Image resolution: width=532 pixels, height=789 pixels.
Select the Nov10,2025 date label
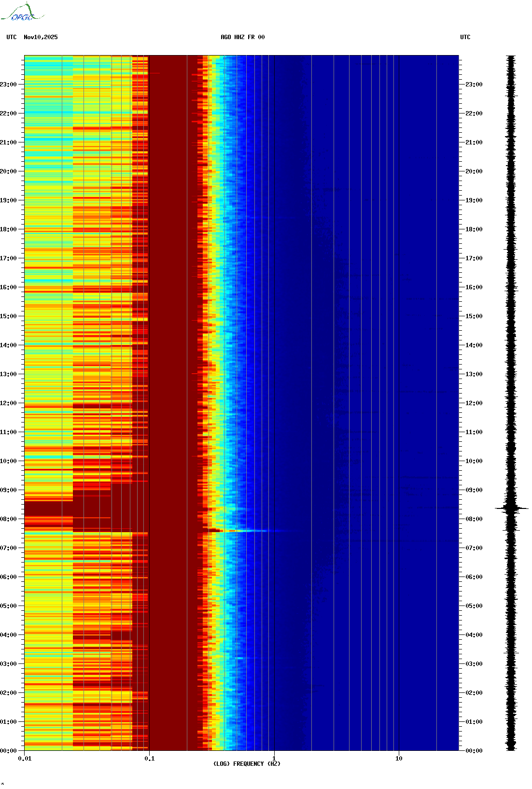coord(41,37)
